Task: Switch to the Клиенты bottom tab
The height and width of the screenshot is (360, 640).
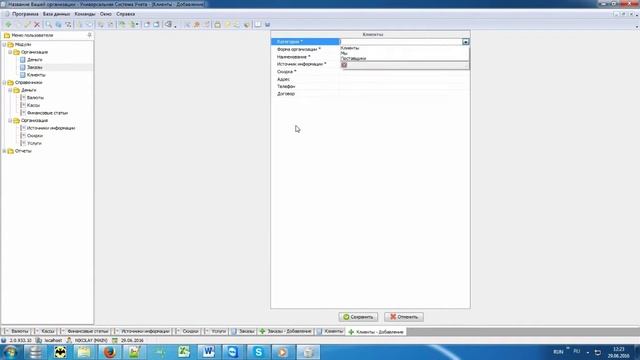Action: pyautogui.click(x=330, y=331)
